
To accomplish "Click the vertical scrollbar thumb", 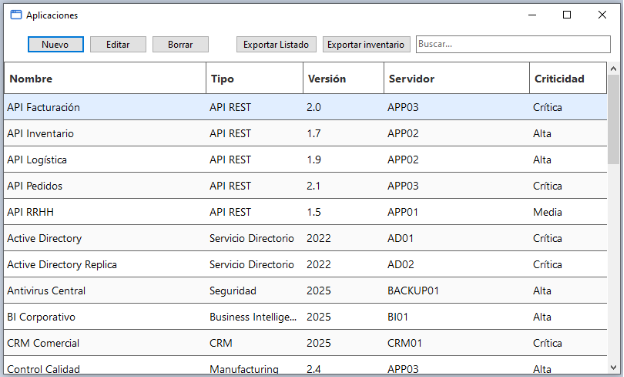I will click(613, 119).
